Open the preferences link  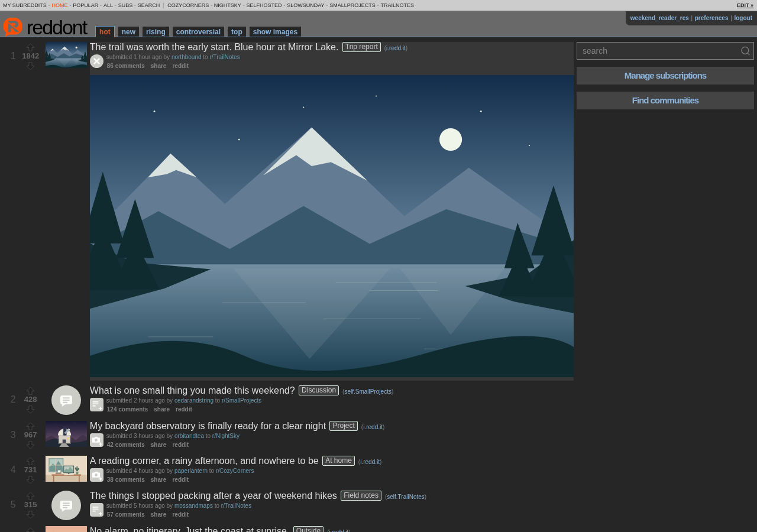click(x=711, y=18)
